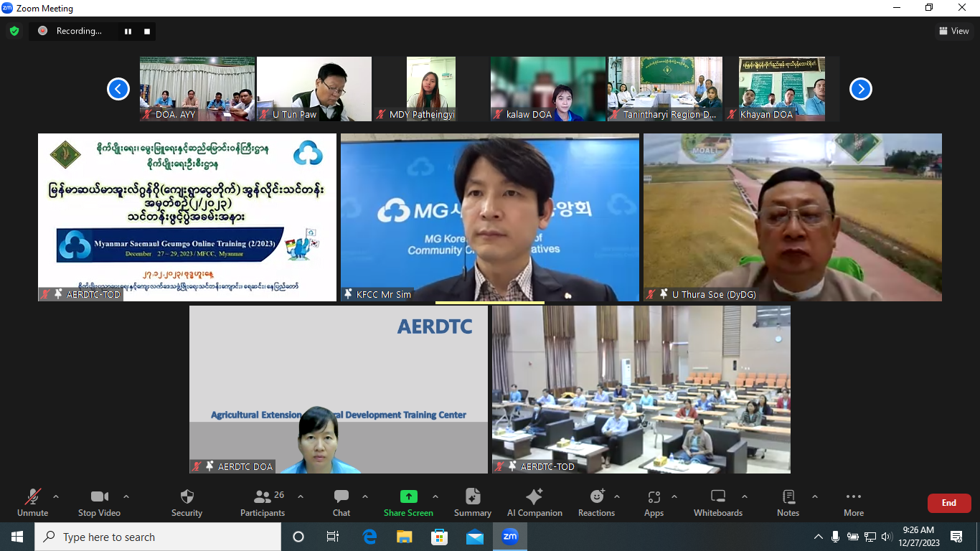Viewport: 980px width, 551px height.
Task: Select the Tanintharyi Region thumbnail
Action: pos(665,89)
